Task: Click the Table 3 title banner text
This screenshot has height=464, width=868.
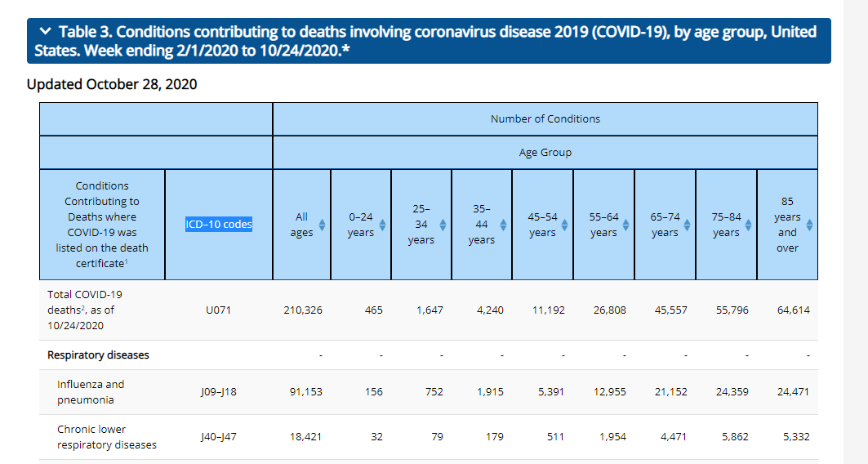Action: (425, 41)
